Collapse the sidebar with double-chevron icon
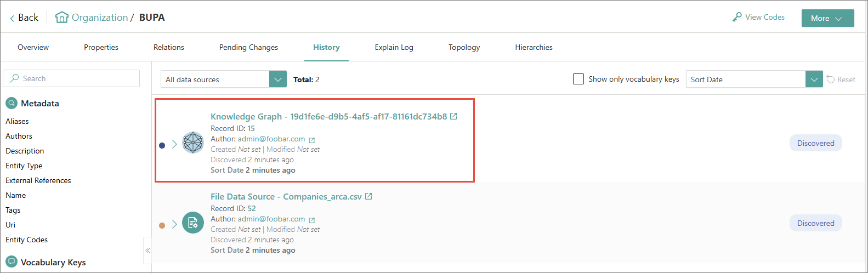 (147, 251)
